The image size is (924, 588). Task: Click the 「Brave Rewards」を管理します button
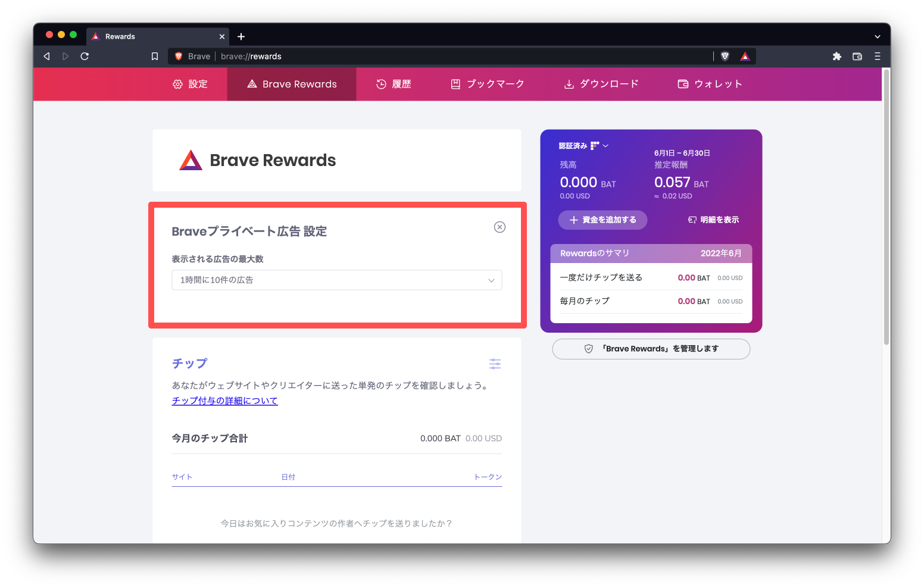(x=651, y=349)
